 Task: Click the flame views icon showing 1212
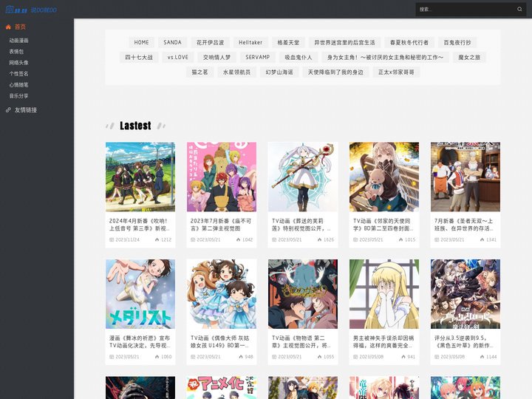(x=157, y=239)
